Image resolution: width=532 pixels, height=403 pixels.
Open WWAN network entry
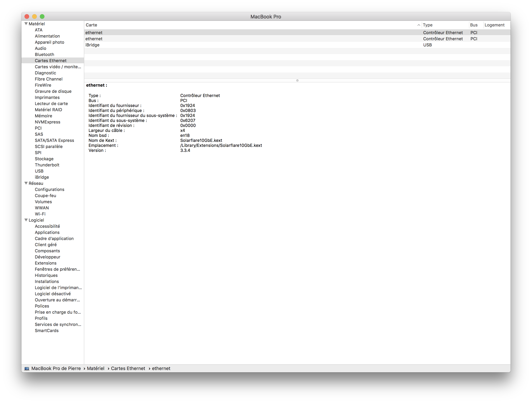point(42,208)
